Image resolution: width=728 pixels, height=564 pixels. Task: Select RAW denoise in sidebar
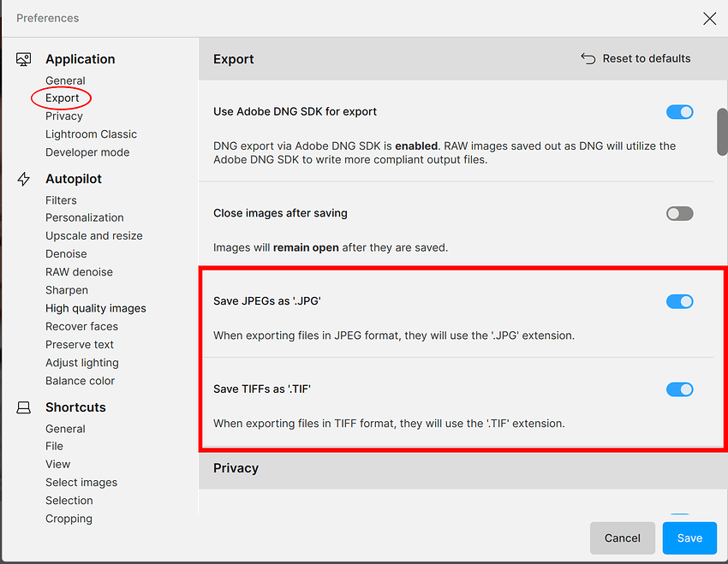click(79, 272)
